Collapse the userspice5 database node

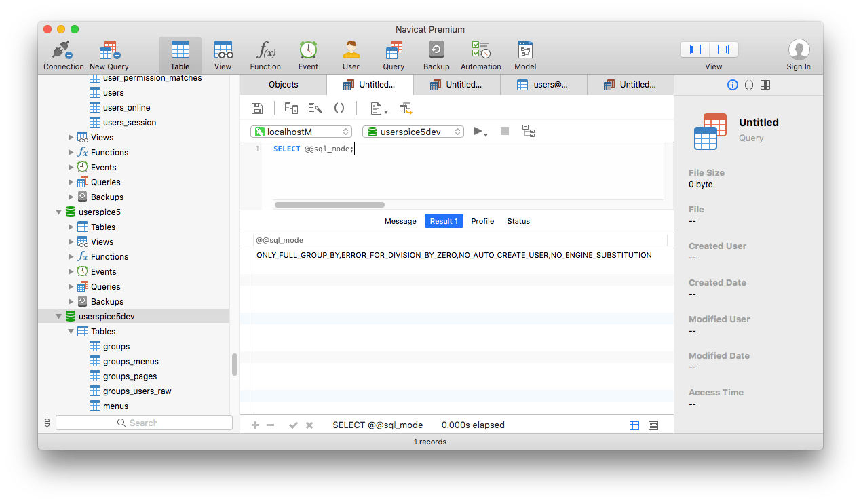coord(59,212)
